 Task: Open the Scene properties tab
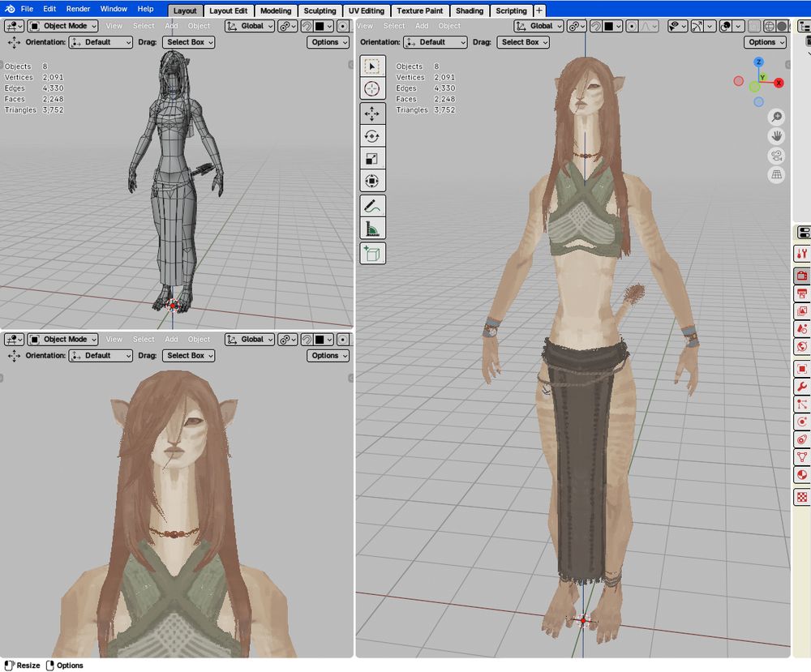802,329
